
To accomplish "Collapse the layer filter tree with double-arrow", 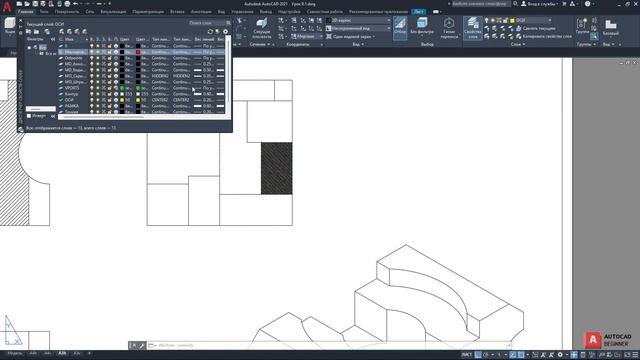I will point(53,40).
